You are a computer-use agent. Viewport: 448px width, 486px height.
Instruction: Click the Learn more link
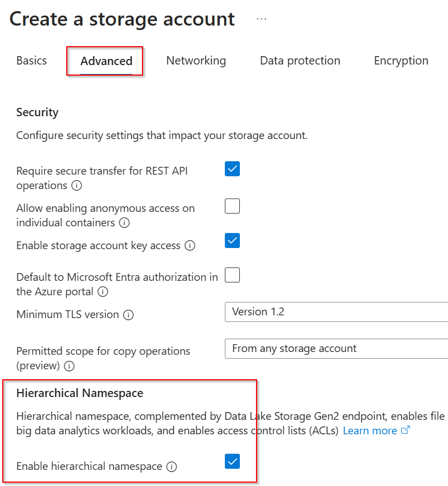(370, 430)
